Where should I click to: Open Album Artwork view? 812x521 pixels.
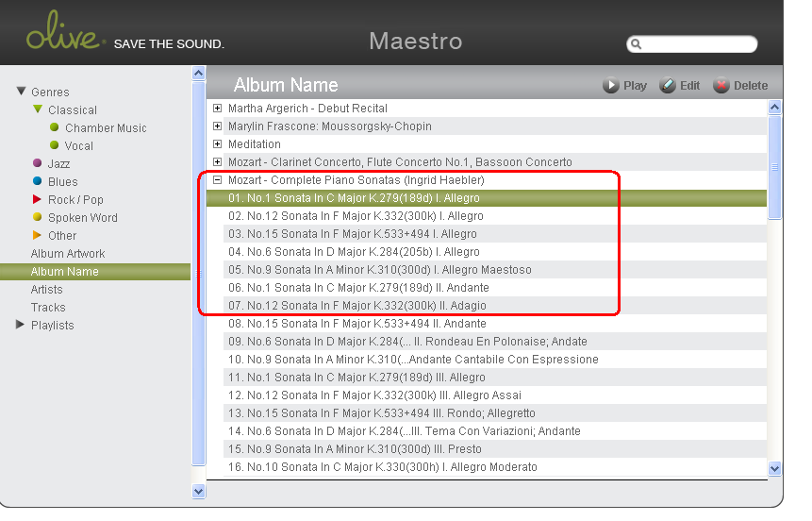[68, 254]
